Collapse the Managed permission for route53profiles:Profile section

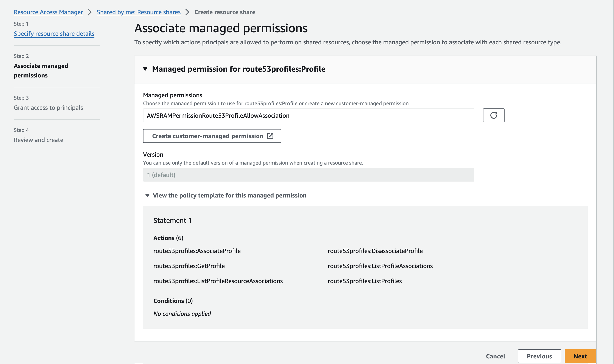click(145, 69)
